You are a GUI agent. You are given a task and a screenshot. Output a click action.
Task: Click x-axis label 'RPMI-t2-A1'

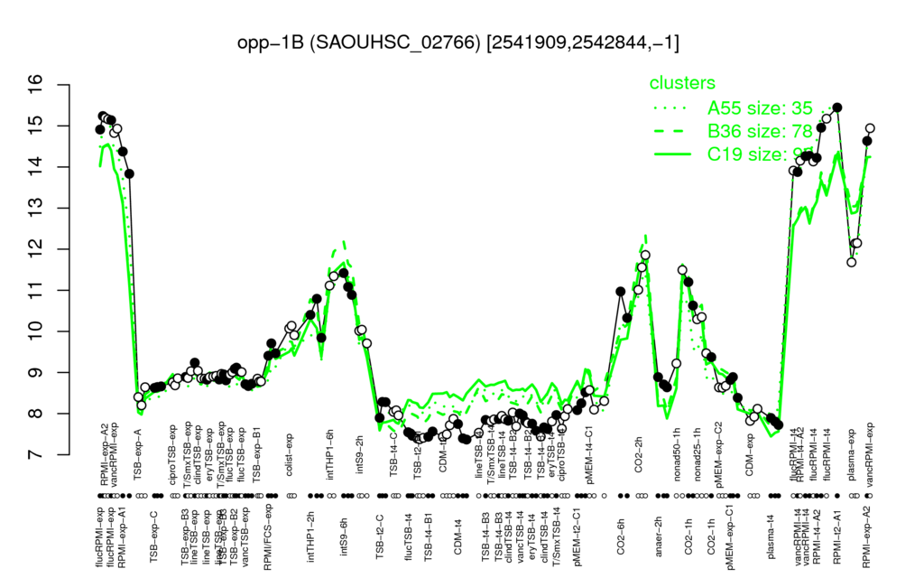point(838,536)
